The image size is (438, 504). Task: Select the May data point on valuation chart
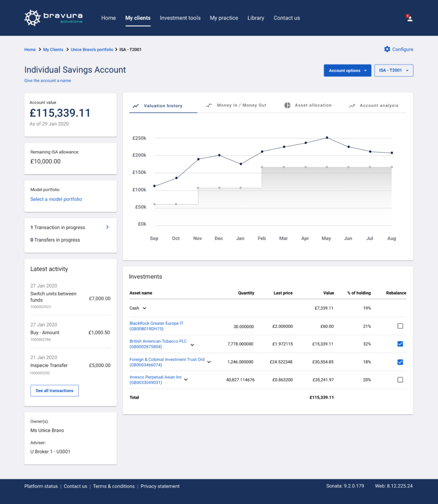[327, 138]
